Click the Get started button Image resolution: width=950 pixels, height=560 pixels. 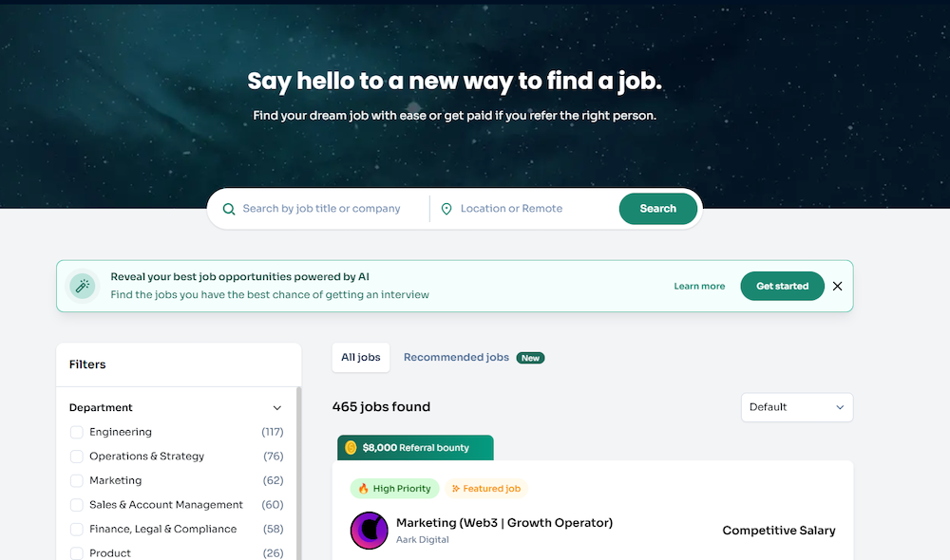coord(782,285)
